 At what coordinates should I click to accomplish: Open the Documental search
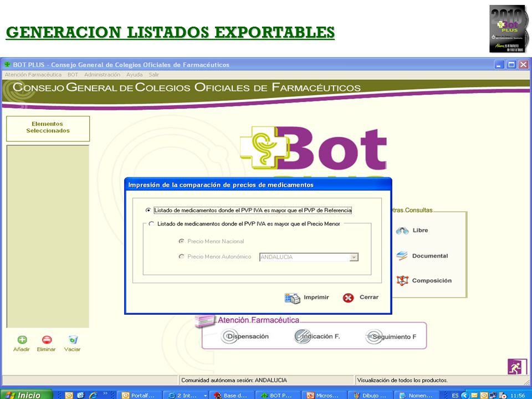click(430, 256)
